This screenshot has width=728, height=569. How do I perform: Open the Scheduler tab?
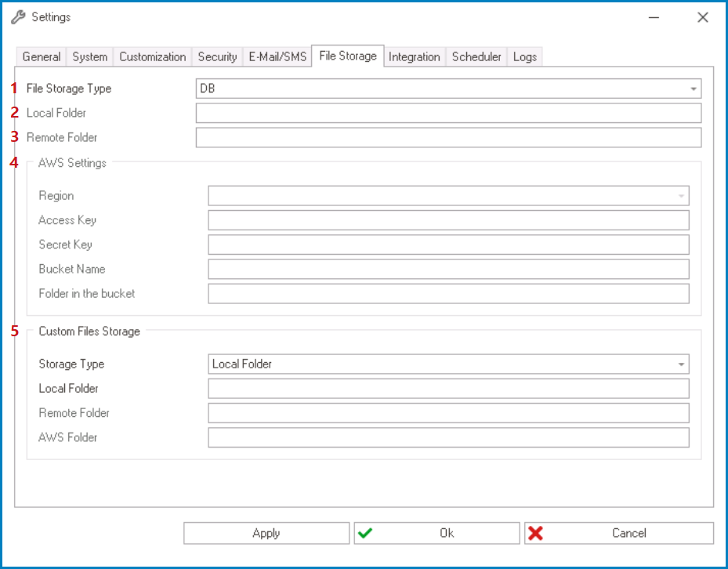476,56
